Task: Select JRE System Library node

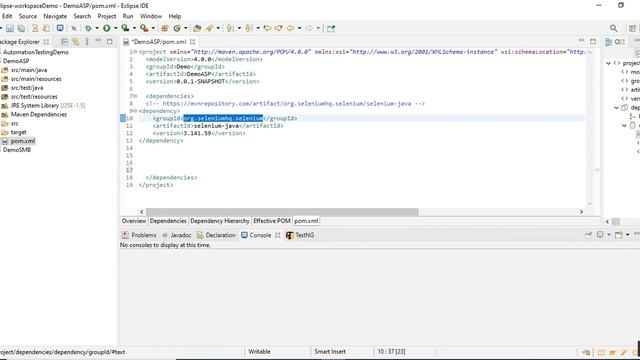Action: coord(48,106)
